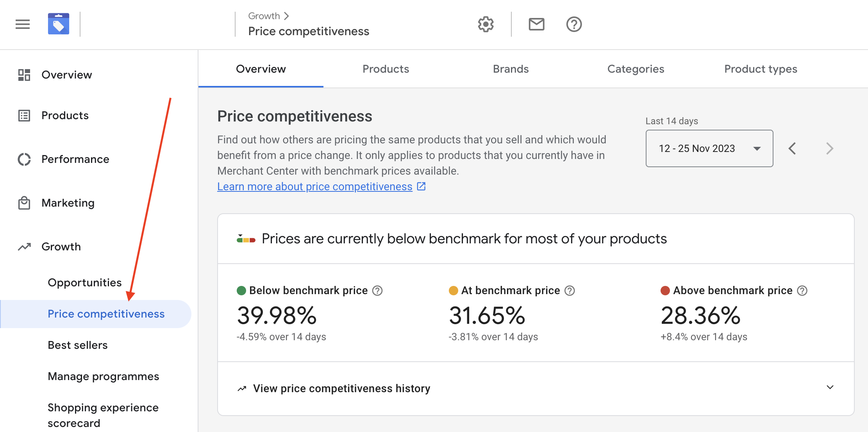This screenshot has height=432, width=868.
Task: Click the back navigation chevron arrow
Action: tap(793, 148)
